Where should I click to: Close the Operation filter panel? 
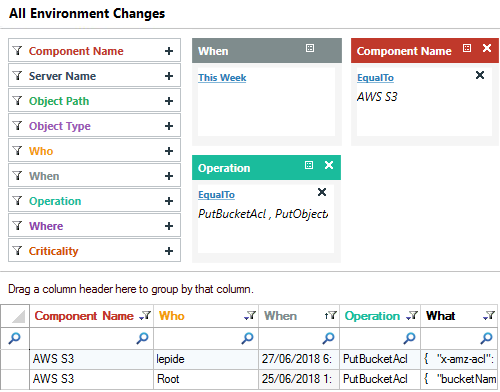(329, 165)
